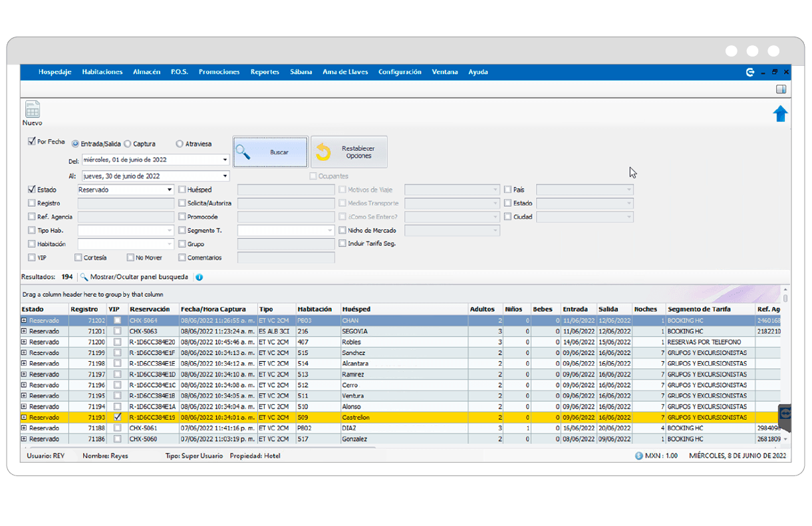Enable the No Mover checkbox
812x526 pixels.
(x=130, y=257)
